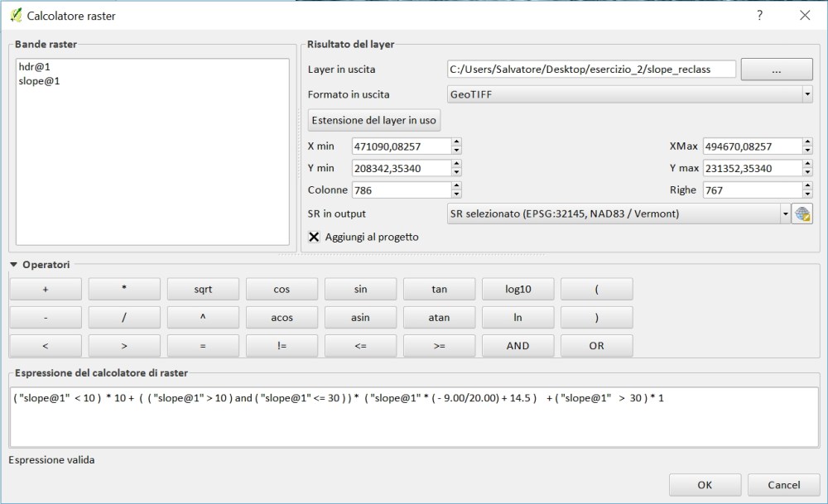Open the SR in output dropdown
Screen dimensions: 828x504
[x=785, y=214]
